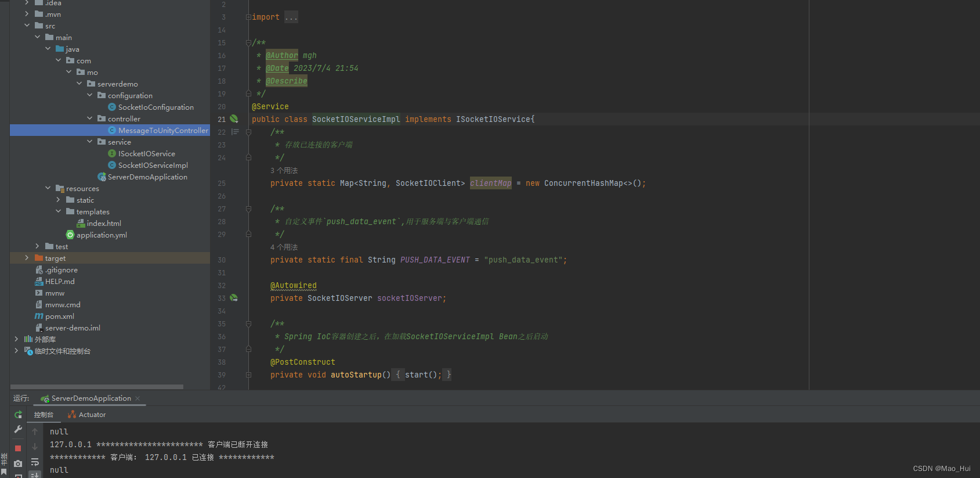The image size is (980, 478).
Task: Expand the static folder
Action: (x=58, y=200)
